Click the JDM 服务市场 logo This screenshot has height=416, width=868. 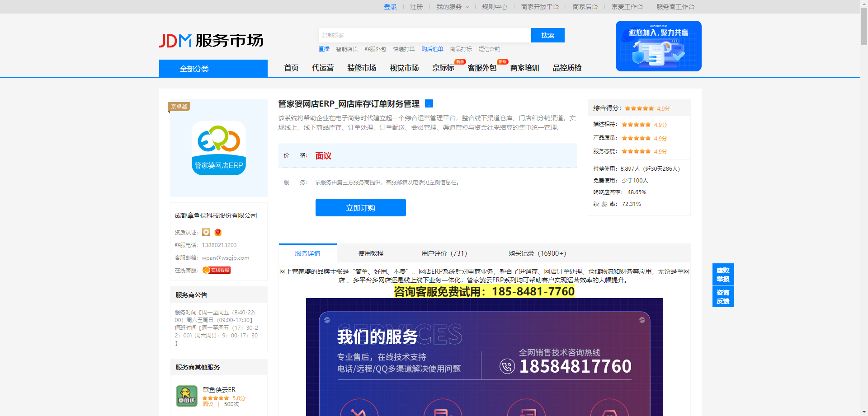point(211,40)
